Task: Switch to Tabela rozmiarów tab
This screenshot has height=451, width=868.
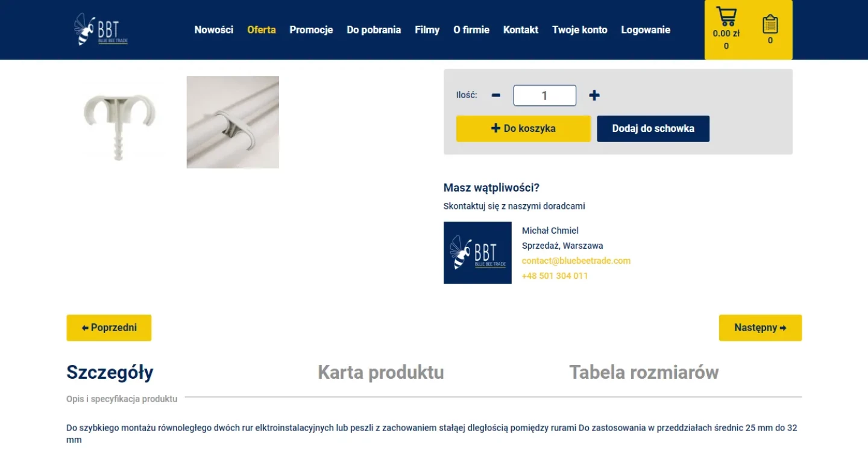Action: (x=644, y=372)
